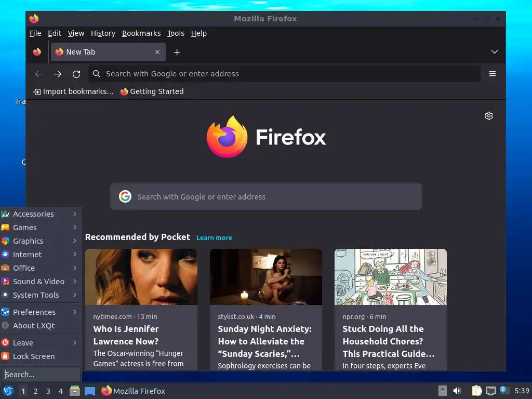This screenshot has width=532, height=399.
Task: Open the LXQt start menu button
Action: pyautogui.click(x=8, y=391)
